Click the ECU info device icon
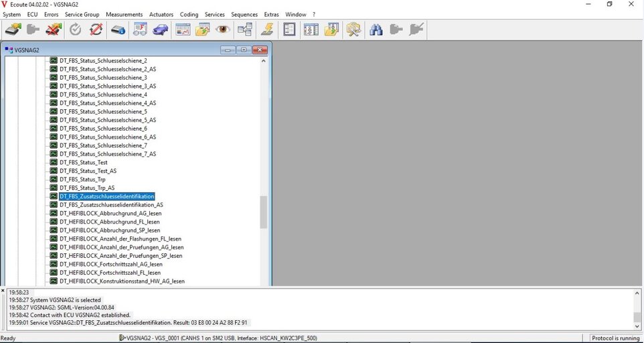The height and width of the screenshot is (343, 644). point(118,29)
